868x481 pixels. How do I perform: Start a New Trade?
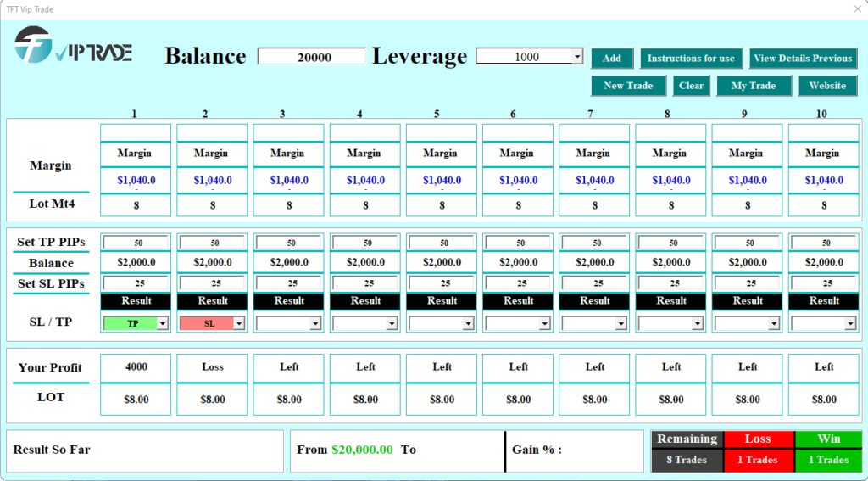[628, 86]
